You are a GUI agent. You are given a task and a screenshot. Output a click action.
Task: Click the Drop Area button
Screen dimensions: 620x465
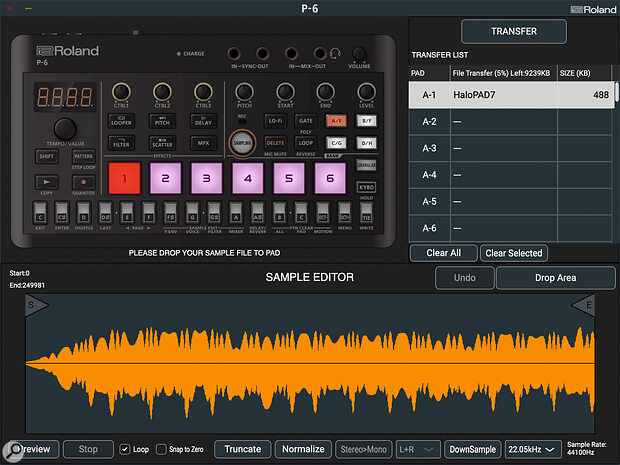tap(556, 278)
